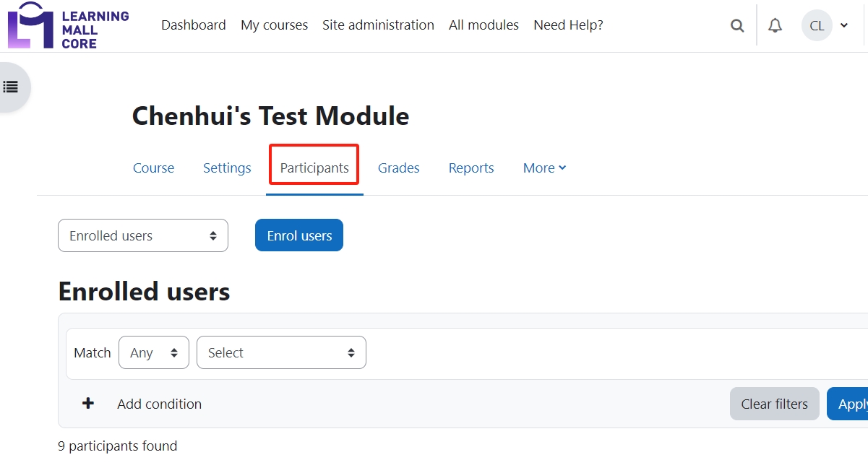The image size is (868, 473).
Task: Go to Site administration
Action: [x=378, y=25]
